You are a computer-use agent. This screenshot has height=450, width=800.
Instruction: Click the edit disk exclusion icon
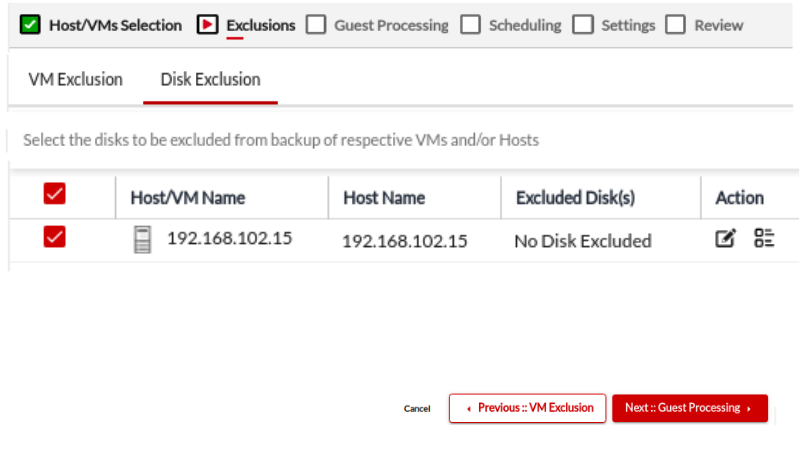click(726, 239)
